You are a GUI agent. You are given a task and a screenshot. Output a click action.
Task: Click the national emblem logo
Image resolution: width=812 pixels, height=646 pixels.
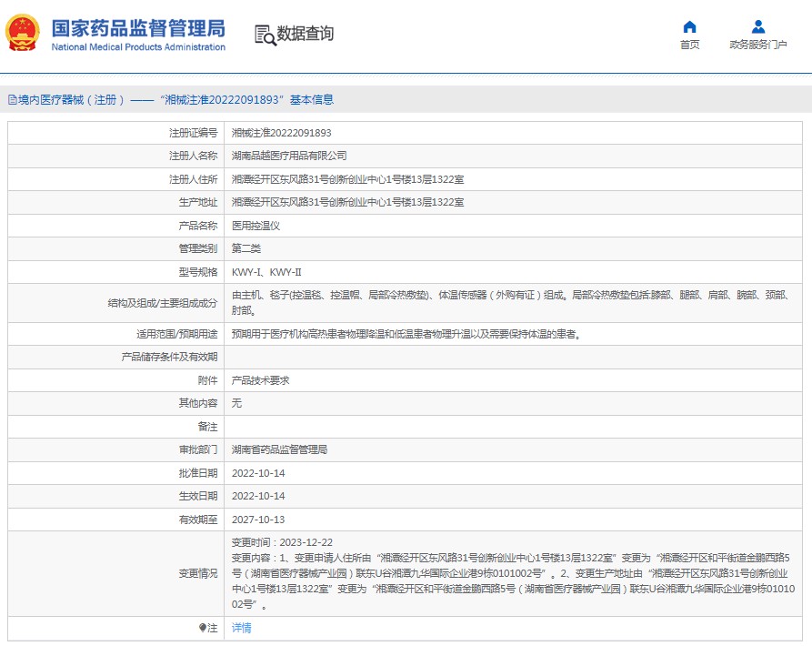click(x=22, y=33)
